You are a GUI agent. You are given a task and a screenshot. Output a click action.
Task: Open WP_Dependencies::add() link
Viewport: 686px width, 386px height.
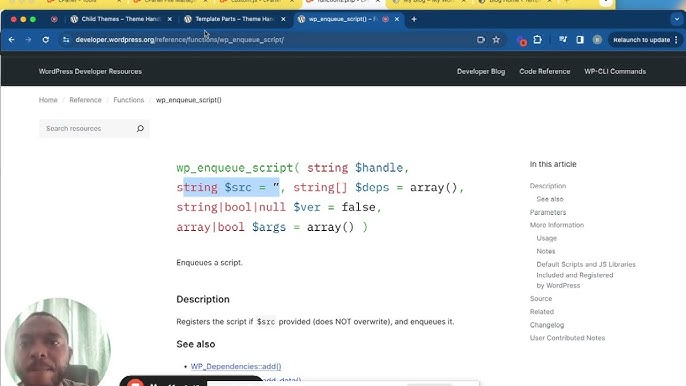point(236,366)
